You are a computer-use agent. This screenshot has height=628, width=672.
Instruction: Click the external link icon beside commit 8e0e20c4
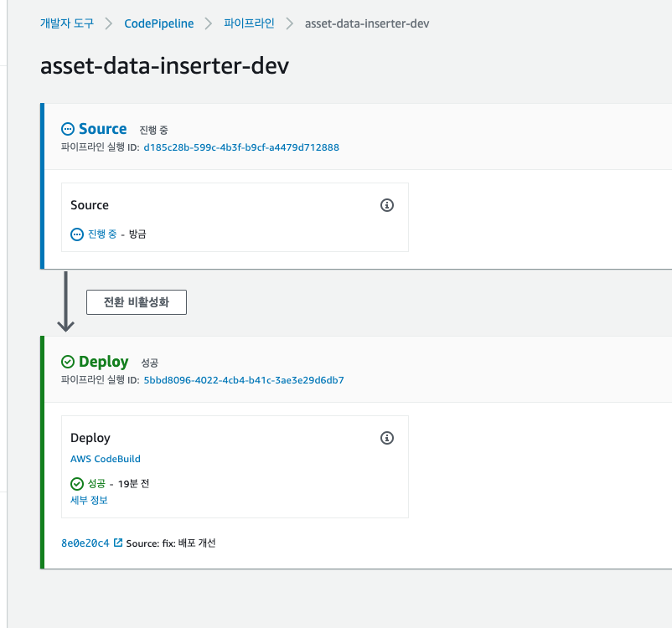click(118, 543)
